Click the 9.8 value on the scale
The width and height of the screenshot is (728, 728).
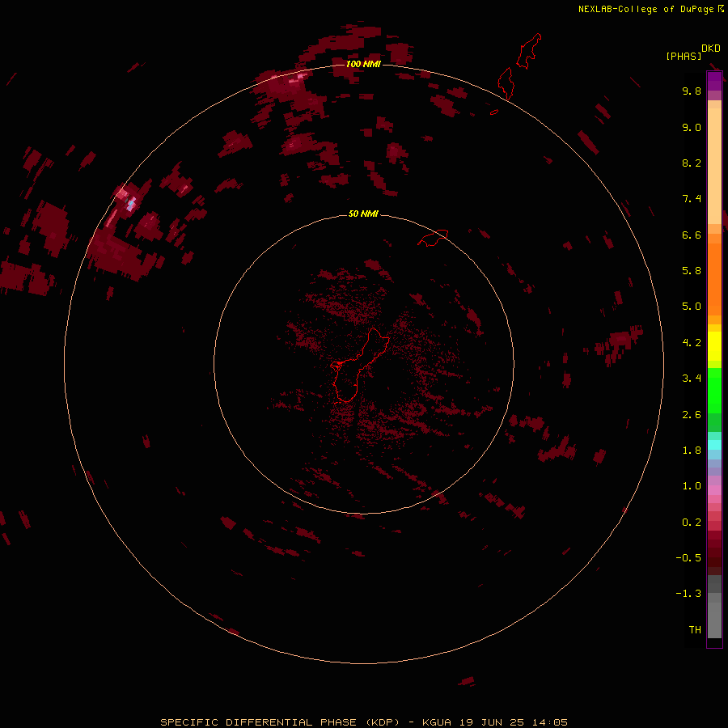pyautogui.click(x=692, y=91)
